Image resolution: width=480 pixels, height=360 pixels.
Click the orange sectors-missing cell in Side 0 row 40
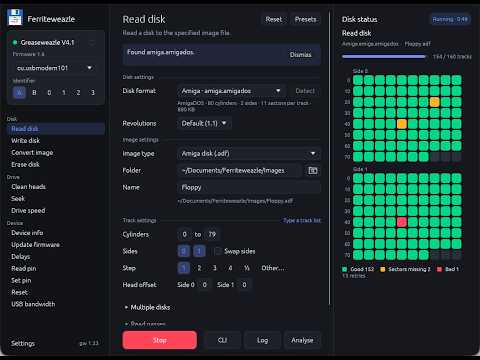tap(402, 124)
